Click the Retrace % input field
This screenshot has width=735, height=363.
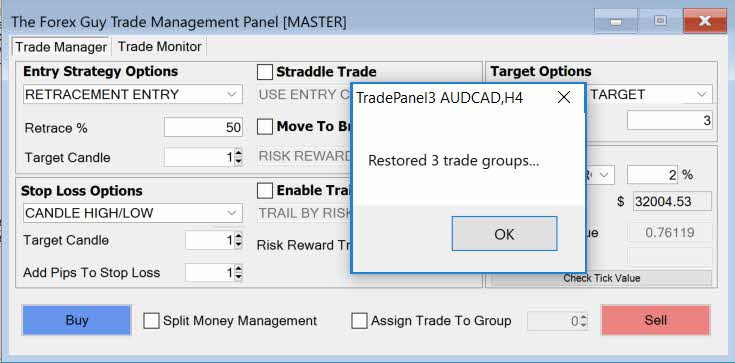pyautogui.click(x=203, y=128)
